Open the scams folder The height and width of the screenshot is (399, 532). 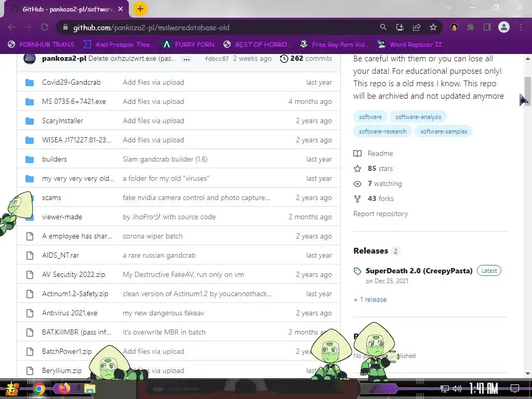tap(51, 197)
